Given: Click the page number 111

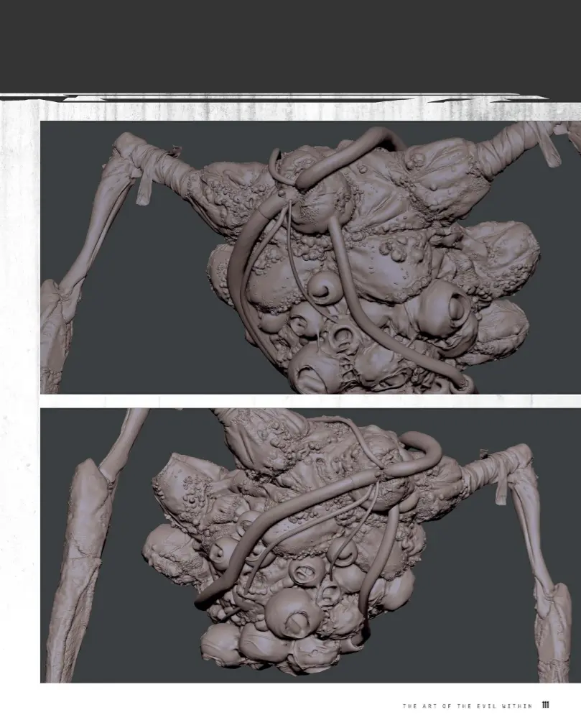Looking at the screenshot, I should click(545, 705).
